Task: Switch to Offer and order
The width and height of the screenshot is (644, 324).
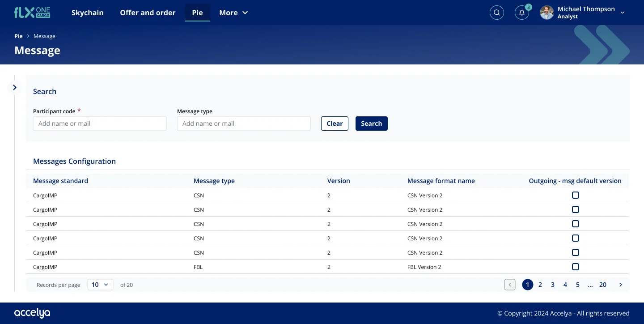Action: coord(148,13)
